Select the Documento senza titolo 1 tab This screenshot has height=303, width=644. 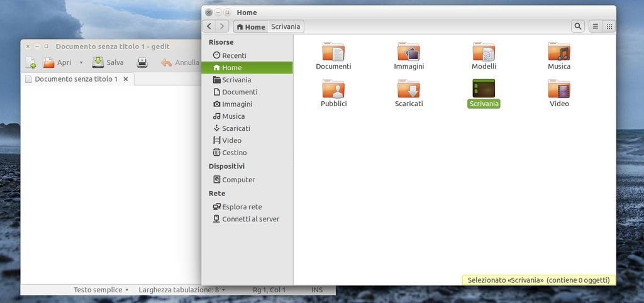(x=75, y=79)
